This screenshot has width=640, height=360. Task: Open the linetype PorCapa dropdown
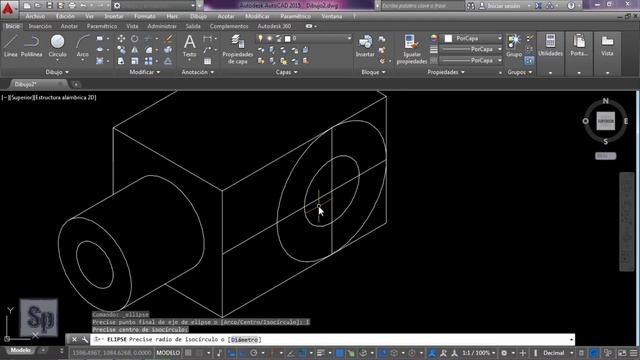pos(471,60)
